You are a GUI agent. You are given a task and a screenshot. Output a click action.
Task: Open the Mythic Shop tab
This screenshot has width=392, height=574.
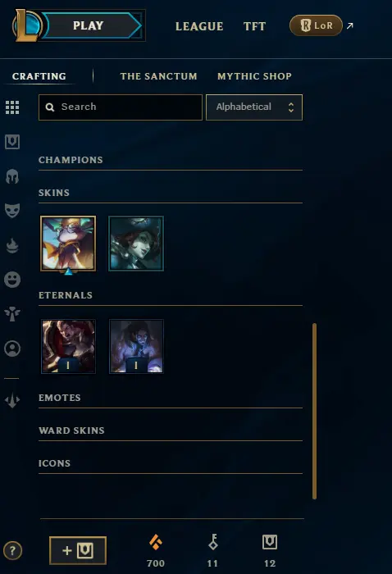[x=254, y=76]
